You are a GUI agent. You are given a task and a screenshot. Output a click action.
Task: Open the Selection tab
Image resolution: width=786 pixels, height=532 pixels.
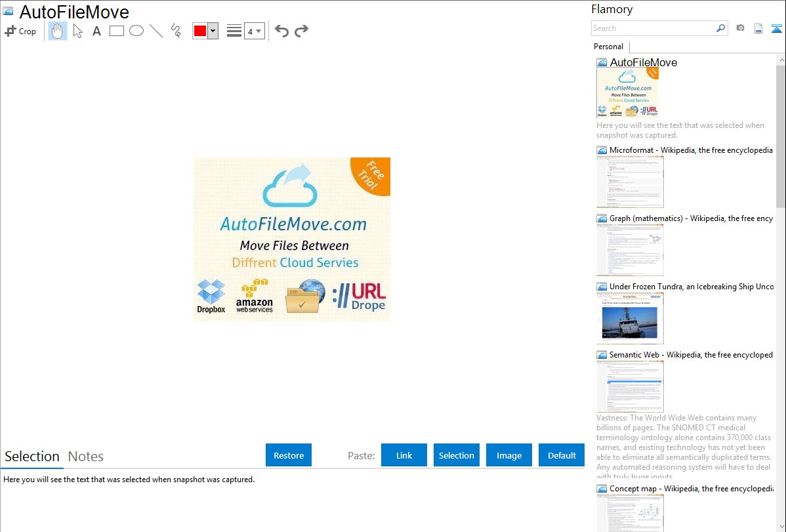point(32,457)
